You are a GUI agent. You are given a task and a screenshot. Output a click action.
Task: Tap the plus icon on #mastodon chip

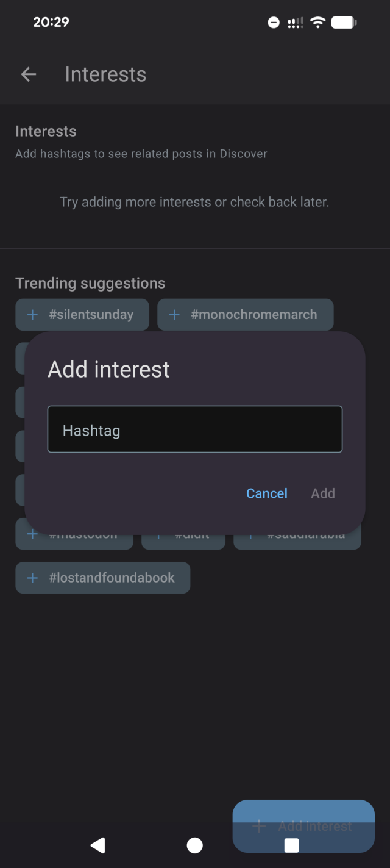32,534
